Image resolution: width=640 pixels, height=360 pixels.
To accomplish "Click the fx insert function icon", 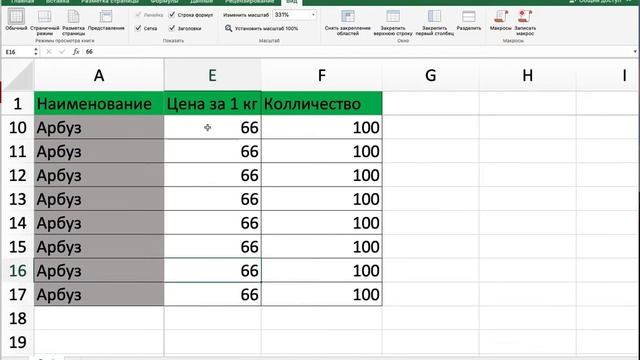I will [76, 52].
